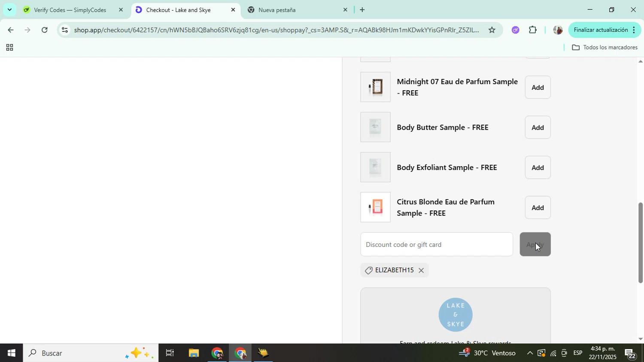Open the Midnight 07 product thumbnail
This screenshot has height=362, width=644.
point(375,87)
